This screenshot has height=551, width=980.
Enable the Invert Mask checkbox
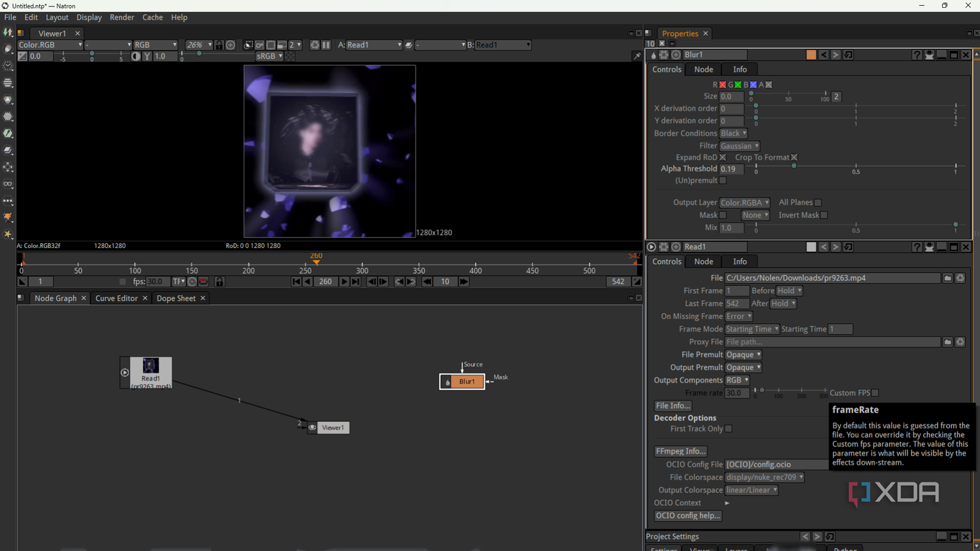824,215
